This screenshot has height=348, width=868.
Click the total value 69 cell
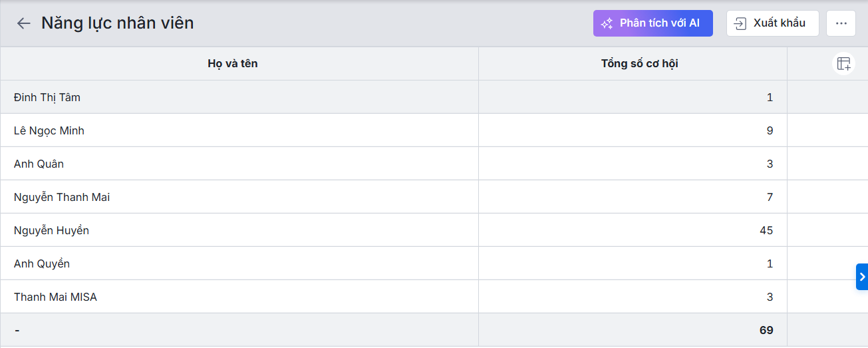click(x=766, y=330)
